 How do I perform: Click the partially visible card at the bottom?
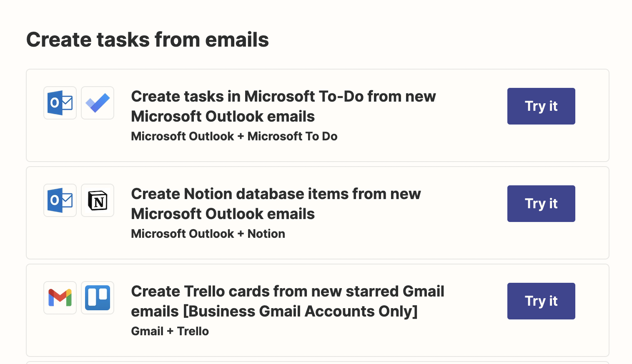(317, 362)
